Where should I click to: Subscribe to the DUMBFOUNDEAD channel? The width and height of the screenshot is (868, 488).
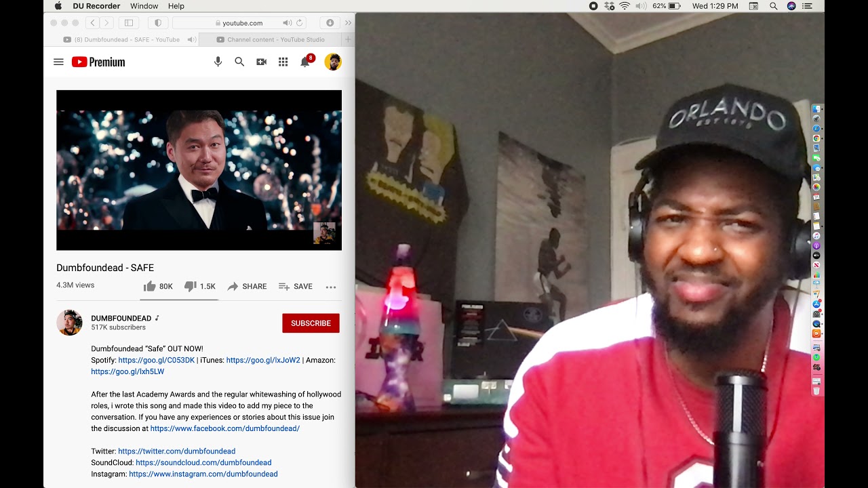point(311,323)
